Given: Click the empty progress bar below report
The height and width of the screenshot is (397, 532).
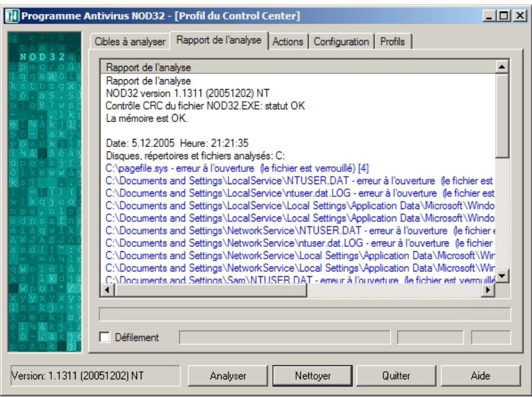Looking at the screenshot, I should [305, 314].
